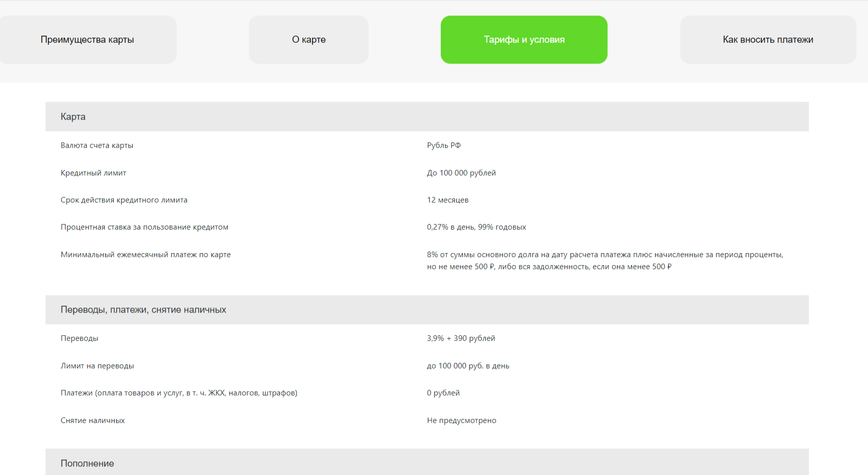868x475 pixels.
Task: Click the «Валюта счета карты» row label
Action: 97,145
